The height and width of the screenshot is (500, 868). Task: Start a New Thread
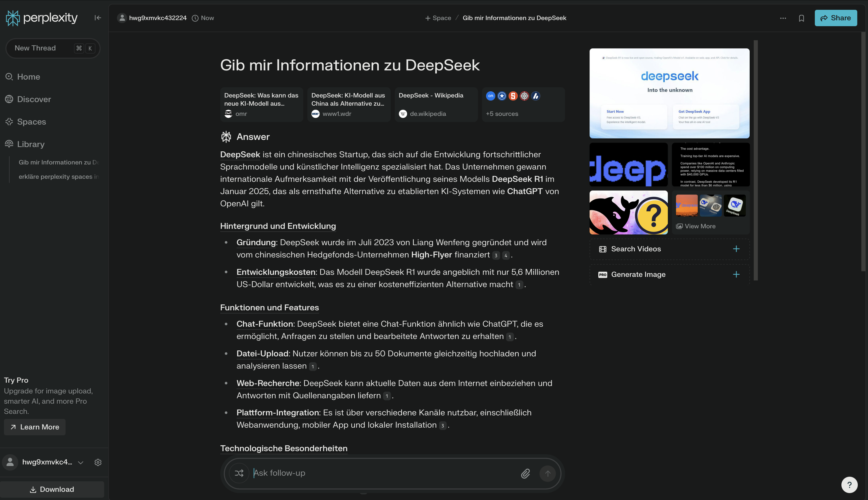53,48
